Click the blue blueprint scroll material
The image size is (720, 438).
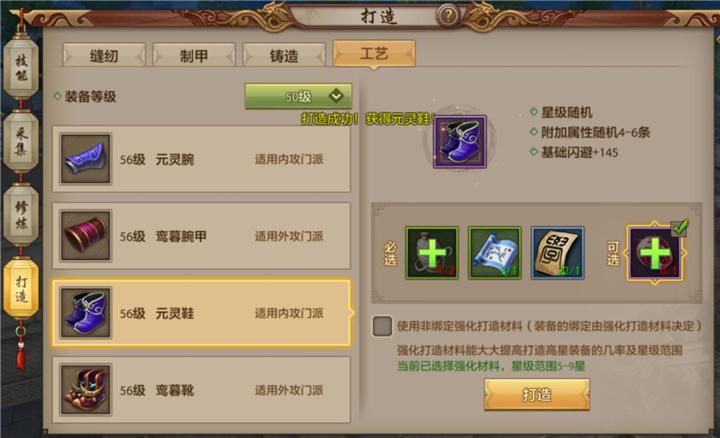[x=495, y=253]
